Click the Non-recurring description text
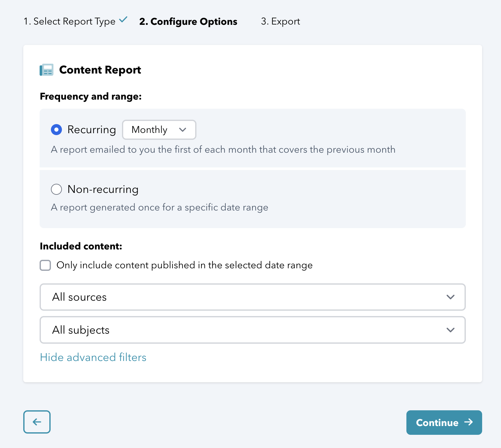Screen dimensions: 501x448 (160, 207)
